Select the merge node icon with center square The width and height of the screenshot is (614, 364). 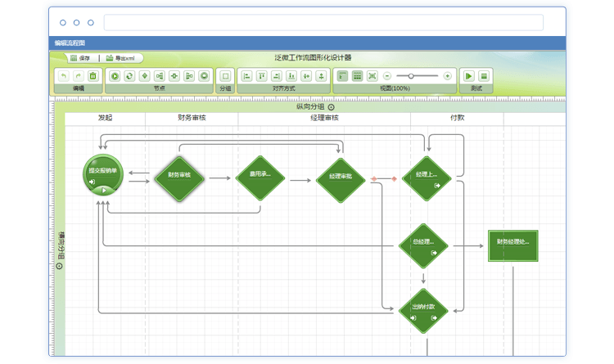click(174, 76)
